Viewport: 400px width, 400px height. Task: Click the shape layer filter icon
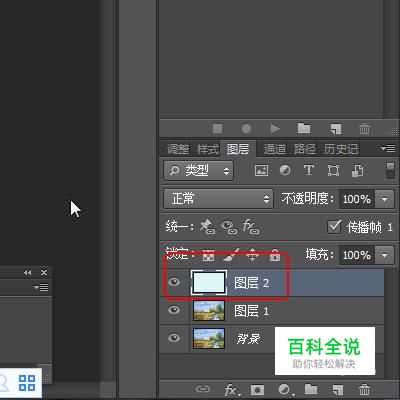pyautogui.click(x=333, y=171)
